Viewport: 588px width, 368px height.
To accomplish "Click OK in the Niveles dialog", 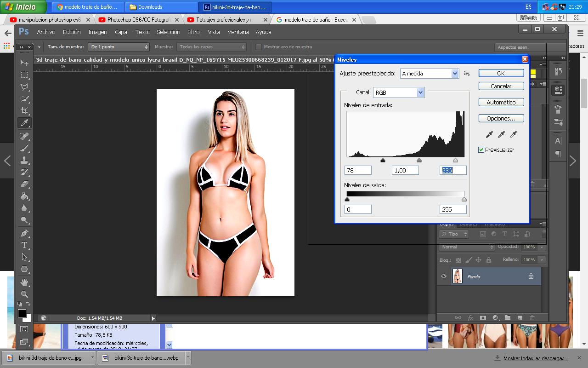I will [501, 74].
